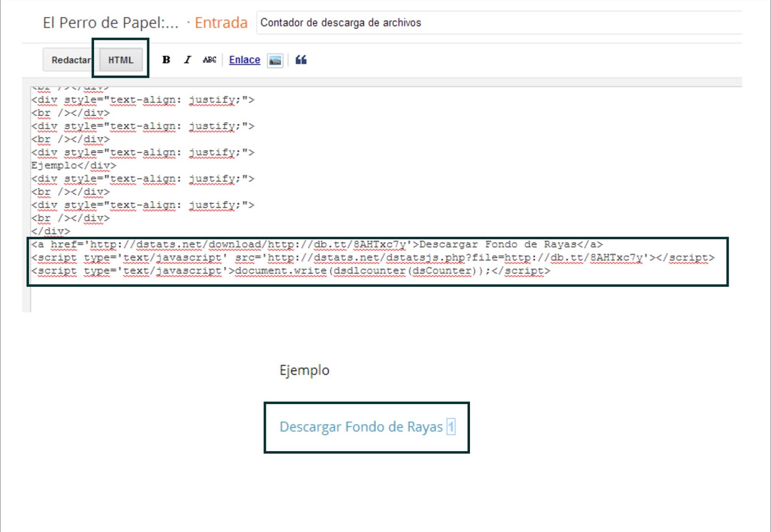
Task: Click the Ejemplo</div> line in the HTML code
Action: [x=74, y=165]
